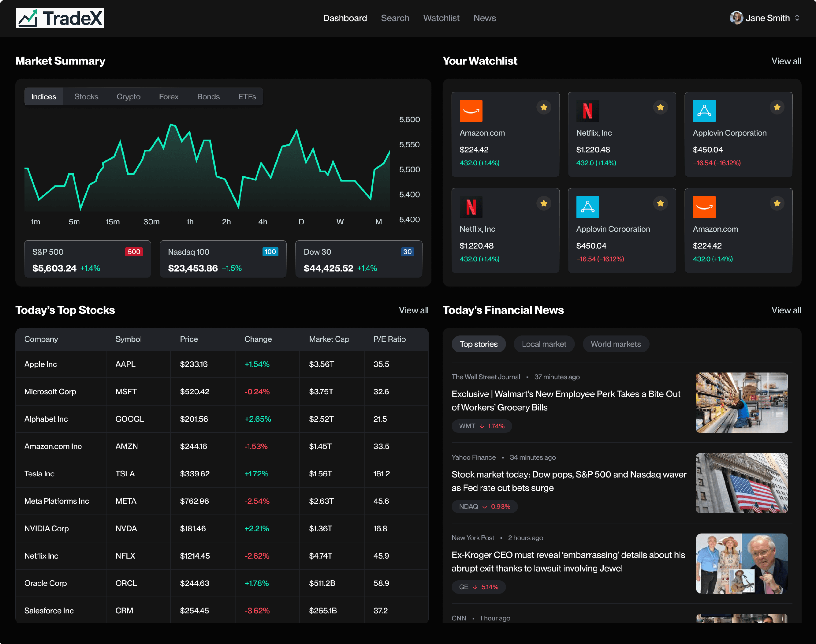Screen dimensions: 816x644
Task: Unstar Amazon.com in first watchlist row
Action: [x=543, y=107]
